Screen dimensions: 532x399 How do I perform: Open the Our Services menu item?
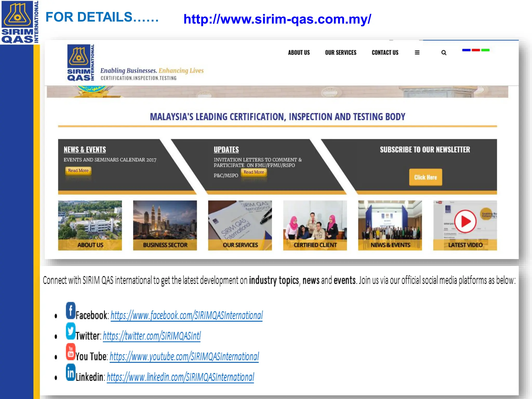[341, 52]
